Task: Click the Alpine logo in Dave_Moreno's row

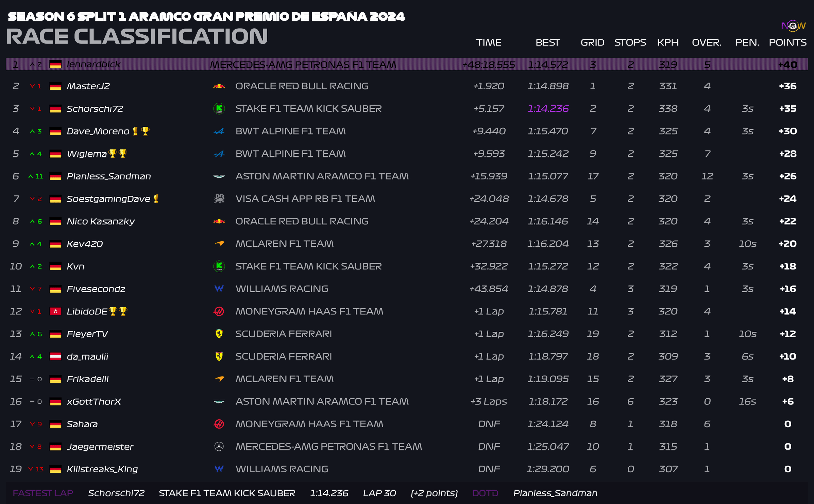Action: 219,131
